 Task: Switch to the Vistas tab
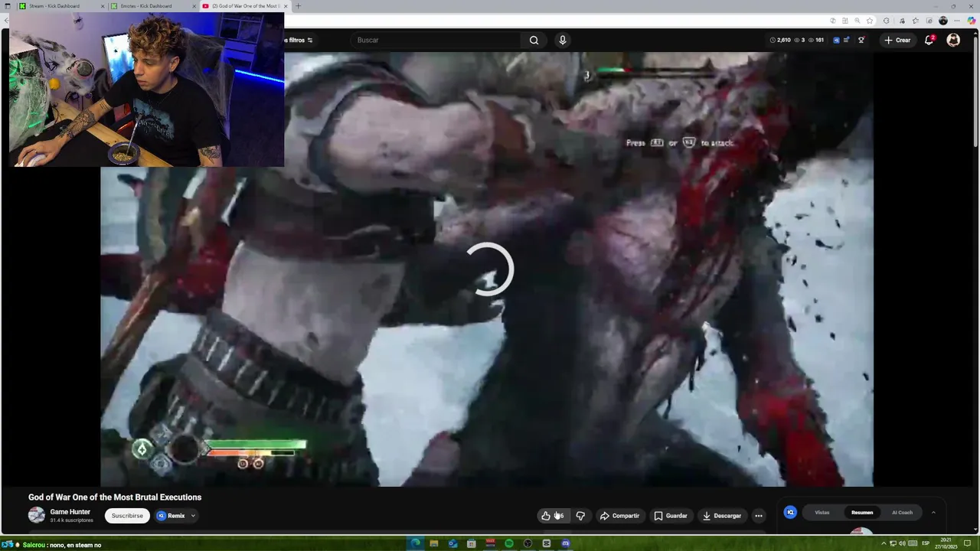coord(822,513)
